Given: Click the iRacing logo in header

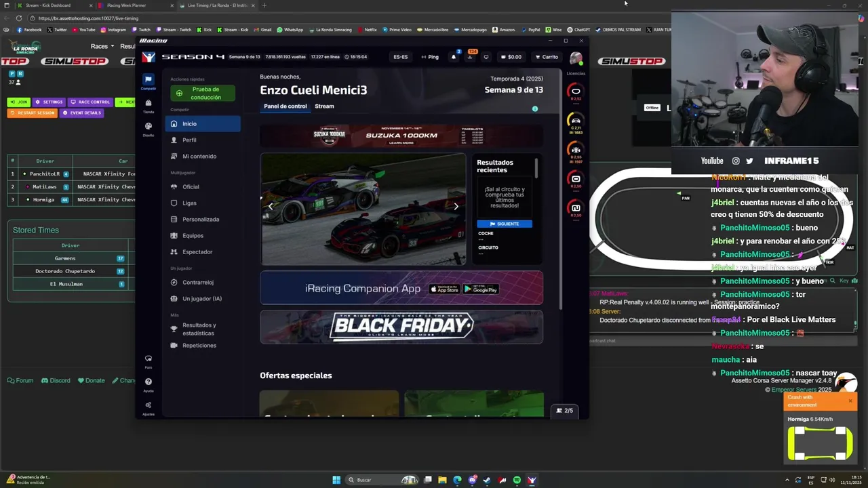Looking at the screenshot, I should (148, 57).
